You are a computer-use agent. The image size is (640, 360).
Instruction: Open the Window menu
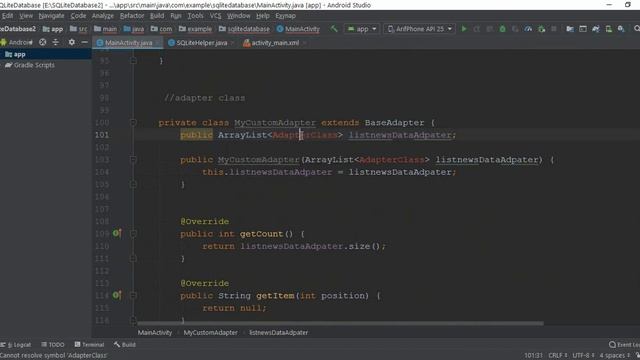pos(238,16)
